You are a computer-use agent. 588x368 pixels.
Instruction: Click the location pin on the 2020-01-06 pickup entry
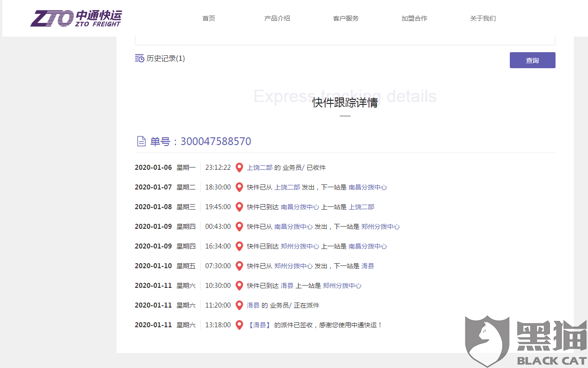tap(239, 167)
